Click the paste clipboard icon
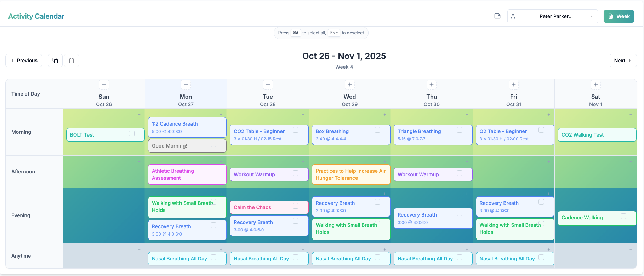The width and height of the screenshot is (644, 276). pos(71,60)
